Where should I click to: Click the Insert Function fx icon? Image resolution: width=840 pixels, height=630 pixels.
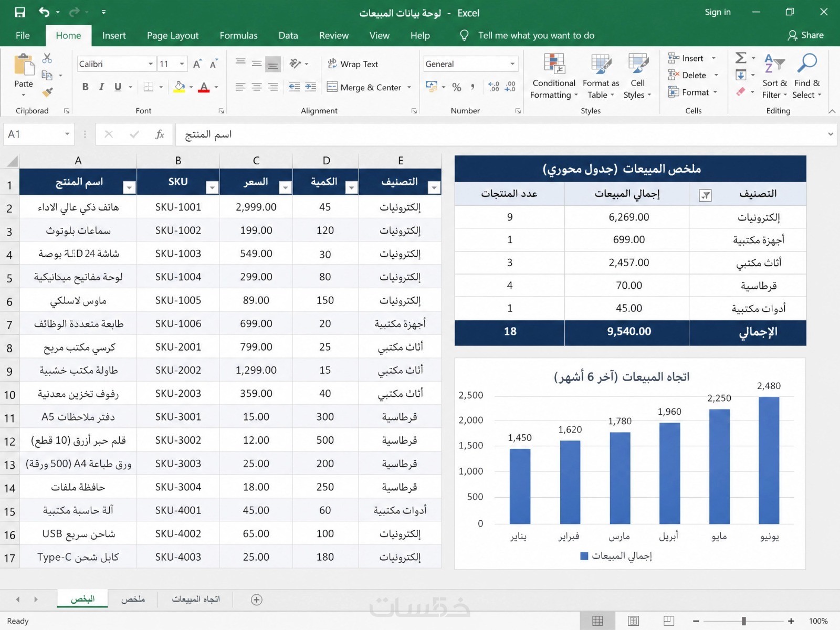click(160, 134)
